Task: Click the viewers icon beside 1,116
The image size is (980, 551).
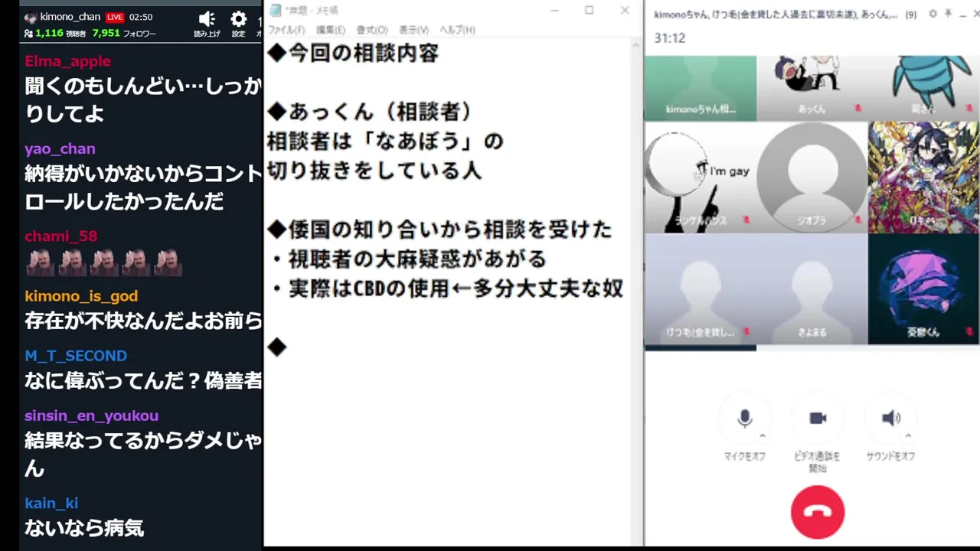Action: tap(29, 33)
